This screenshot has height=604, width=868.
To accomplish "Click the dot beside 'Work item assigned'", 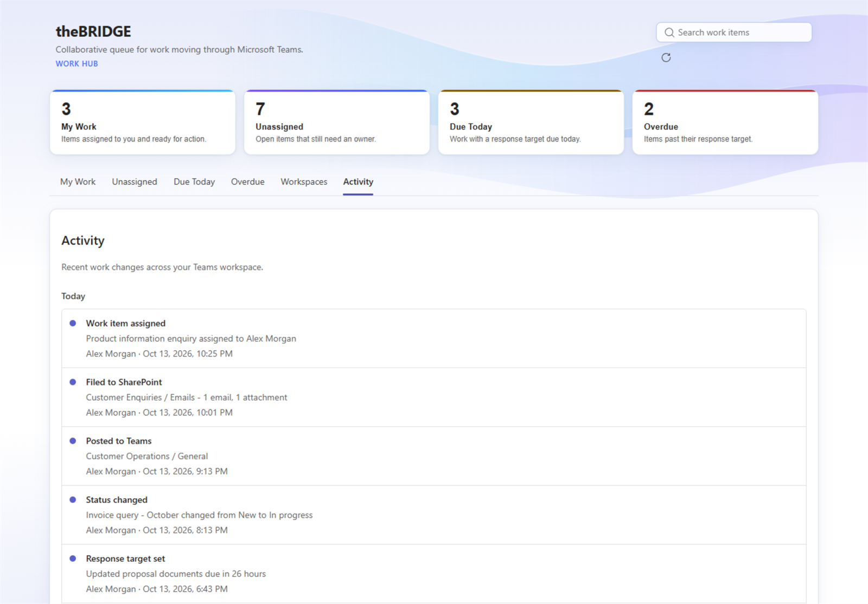I will coord(73,323).
